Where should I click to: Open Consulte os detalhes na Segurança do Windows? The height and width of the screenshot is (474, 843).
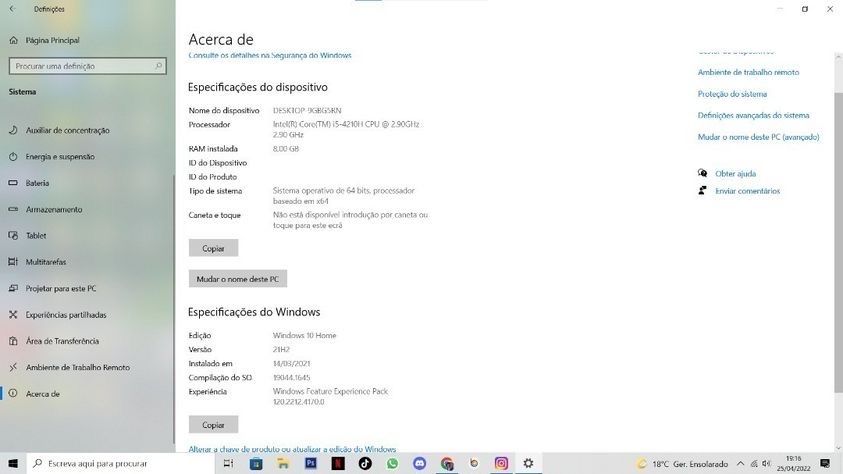[x=269, y=55]
